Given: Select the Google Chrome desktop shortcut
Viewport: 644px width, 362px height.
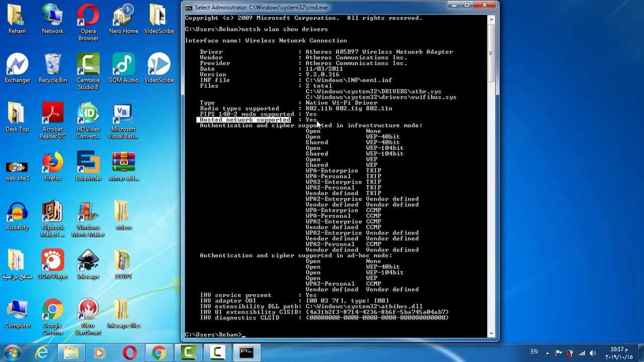Looking at the screenshot, I should [x=52, y=317].
